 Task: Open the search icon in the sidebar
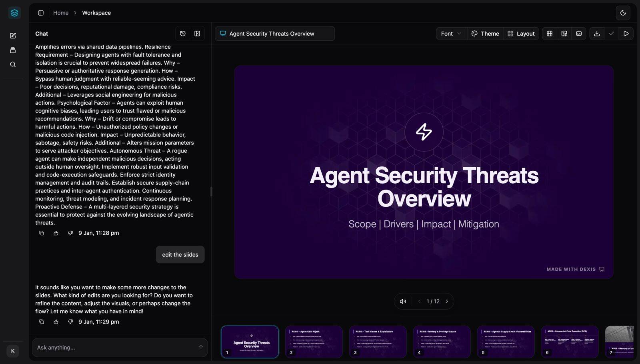pos(13,64)
